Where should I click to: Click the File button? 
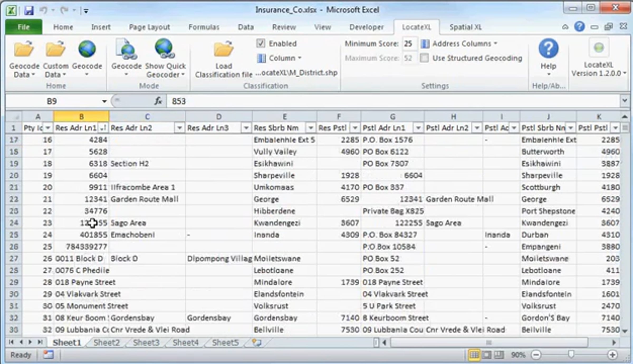coord(24,27)
